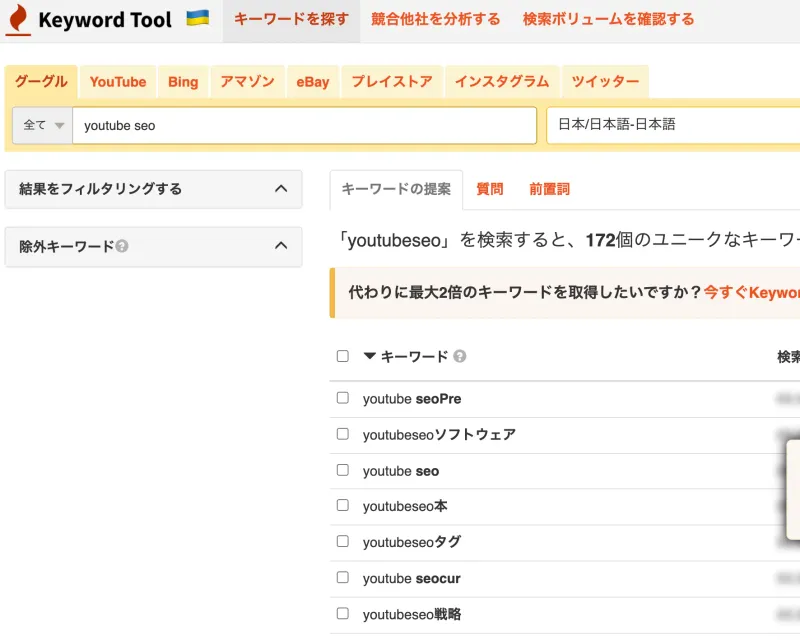
Task: Open the アマゾン keyword tab
Action: click(246, 82)
